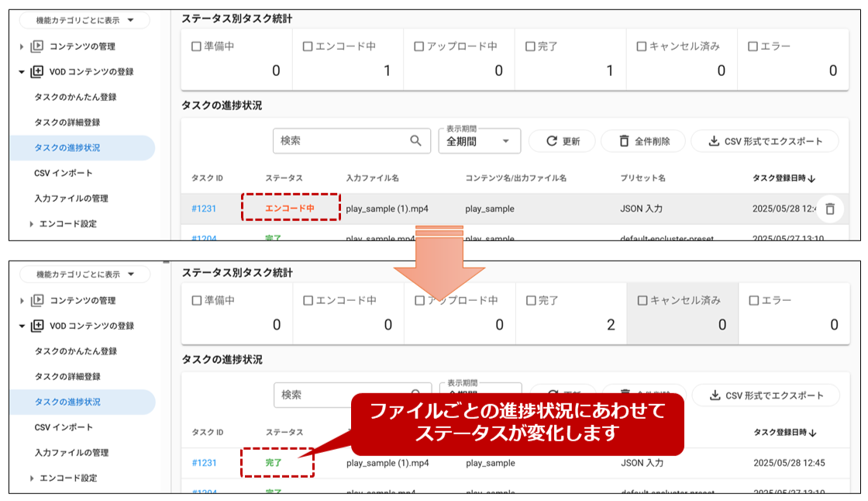Image resolution: width=868 pixels, height=501 pixels.
Task: Tick 準備中 checkbox in lower screenshot
Action: (197, 300)
